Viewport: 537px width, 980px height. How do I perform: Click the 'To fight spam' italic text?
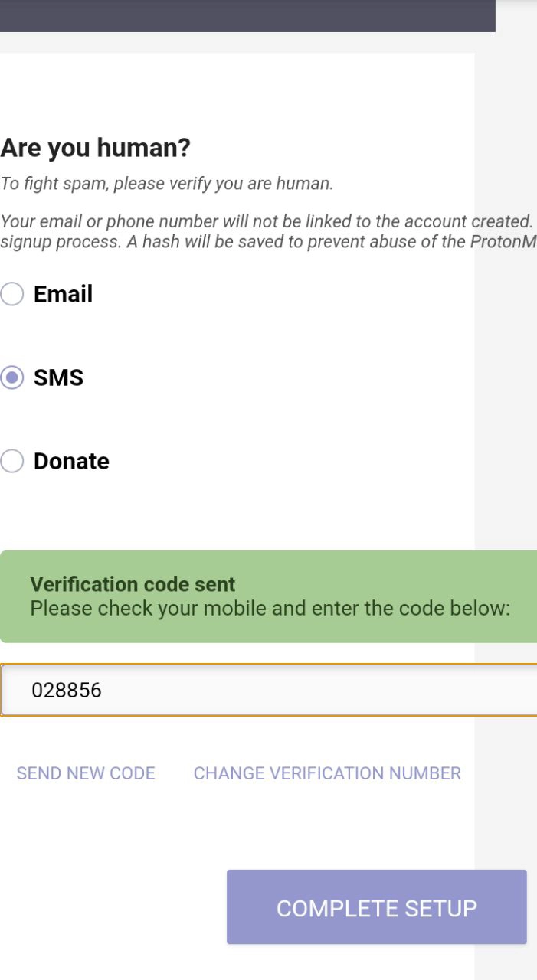pyautogui.click(x=166, y=184)
